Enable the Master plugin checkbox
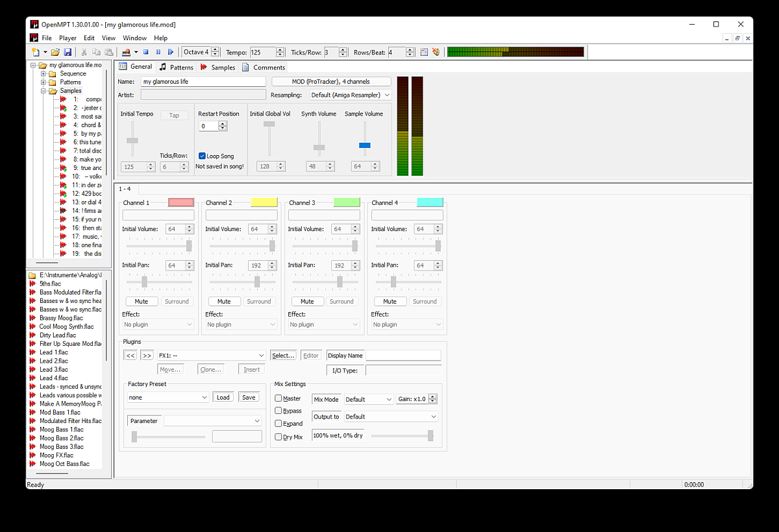The width and height of the screenshot is (779, 532). click(278, 398)
